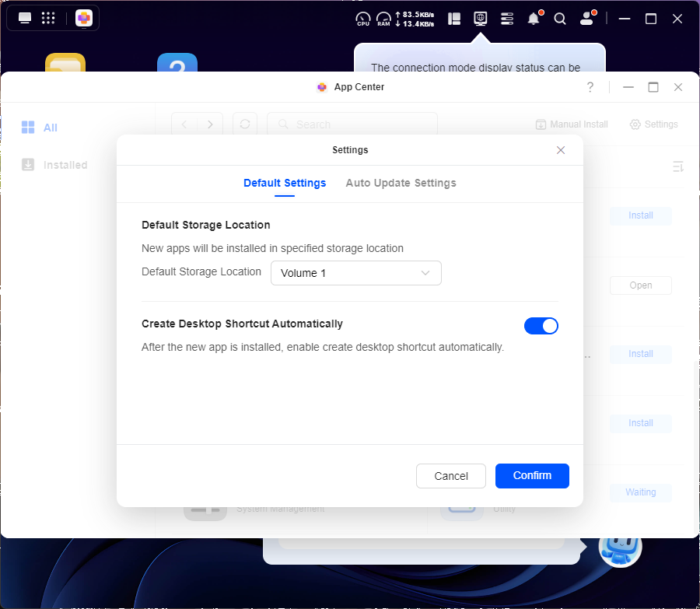The width and height of the screenshot is (700, 609).
Task: Open the robot assistant icon
Action: point(620,547)
